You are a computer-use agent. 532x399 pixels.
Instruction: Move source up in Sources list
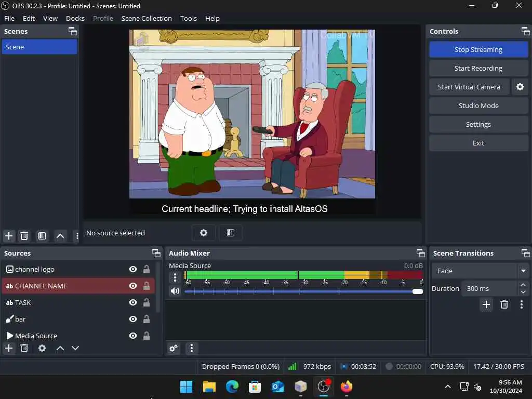(60, 348)
